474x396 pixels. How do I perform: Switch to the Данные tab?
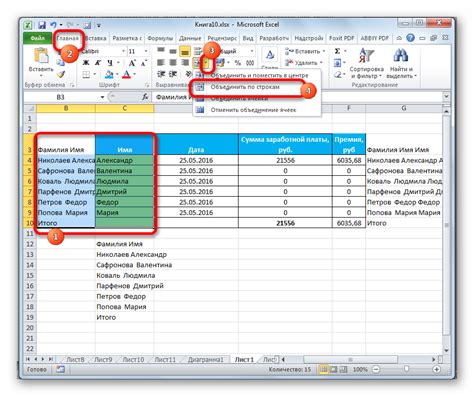point(190,38)
